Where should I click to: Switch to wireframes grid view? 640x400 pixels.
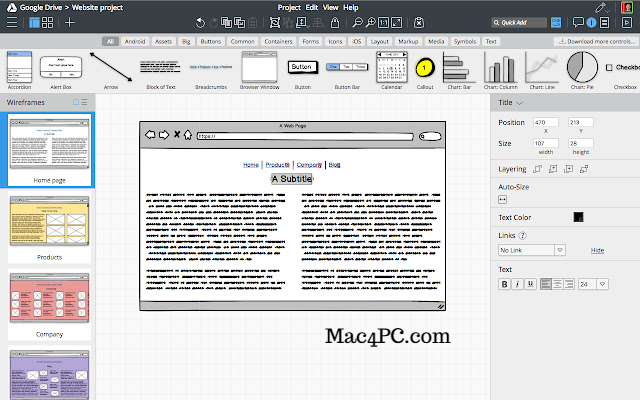coord(47,22)
